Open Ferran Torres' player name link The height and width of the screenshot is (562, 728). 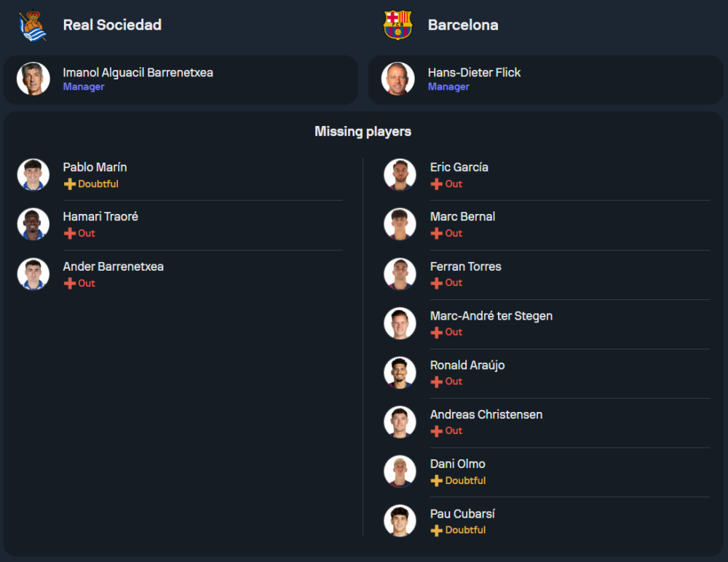[465, 266]
